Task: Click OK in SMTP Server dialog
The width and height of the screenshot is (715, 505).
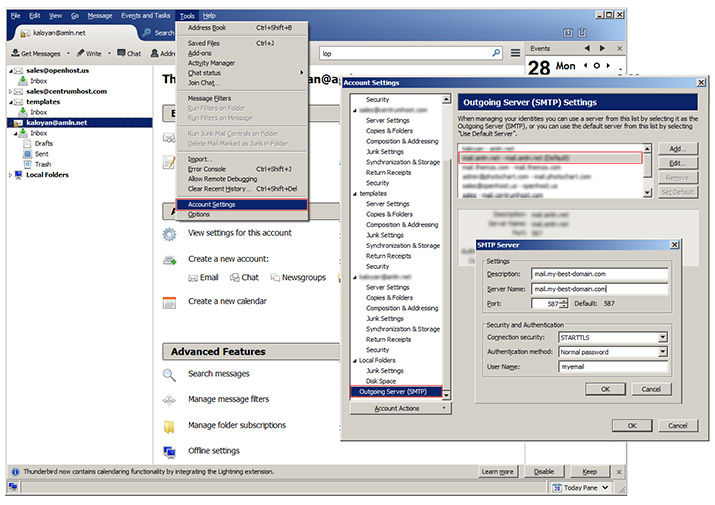Action: [605, 389]
